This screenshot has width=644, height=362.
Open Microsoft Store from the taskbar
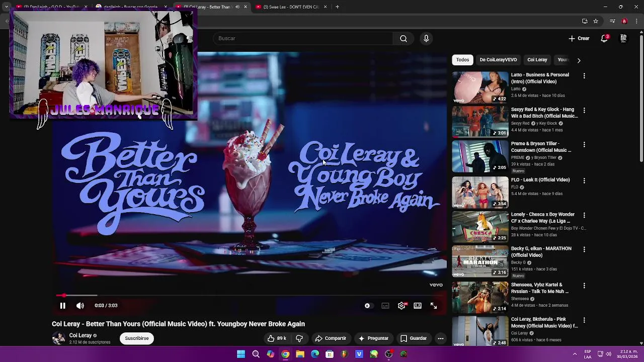tap(330, 354)
